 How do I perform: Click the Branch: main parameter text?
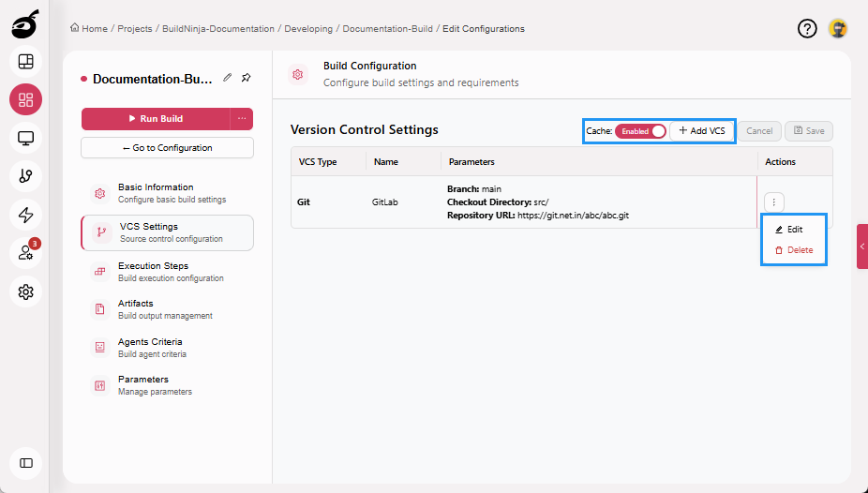click(474, 188)
